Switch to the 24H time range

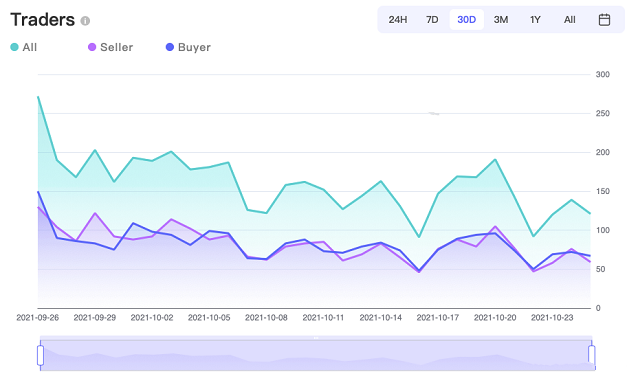point(398,20)
